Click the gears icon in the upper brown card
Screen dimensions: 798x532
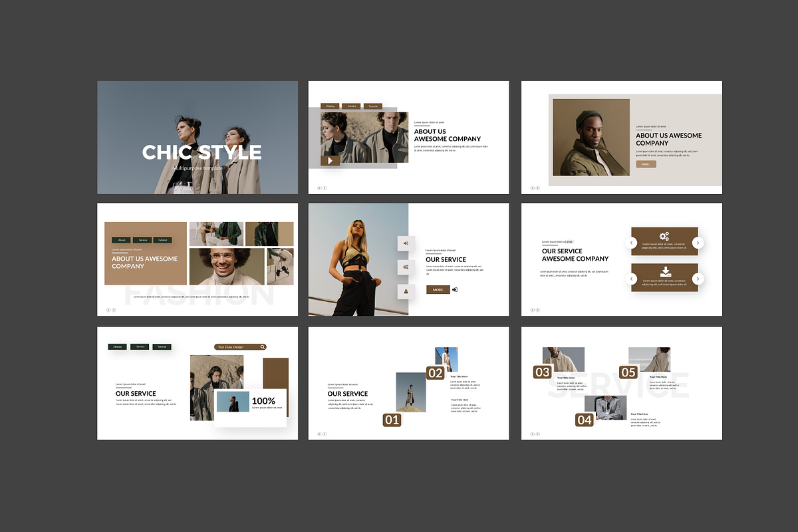tap(664, 236)
